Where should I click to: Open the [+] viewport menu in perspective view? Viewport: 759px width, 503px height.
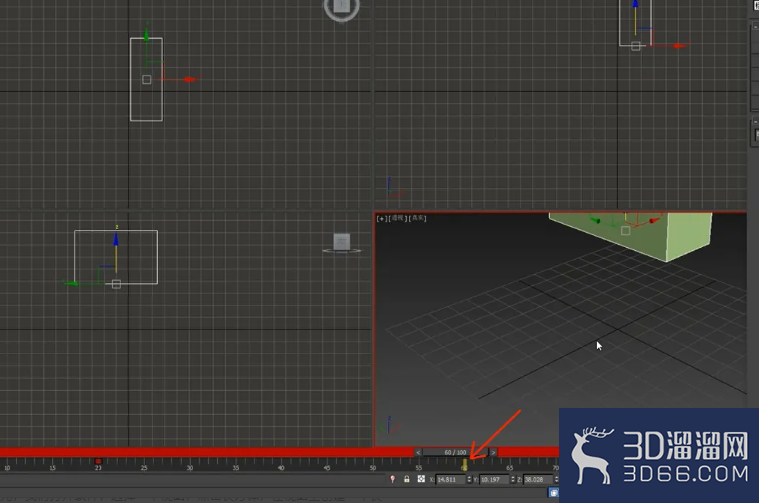381,218
